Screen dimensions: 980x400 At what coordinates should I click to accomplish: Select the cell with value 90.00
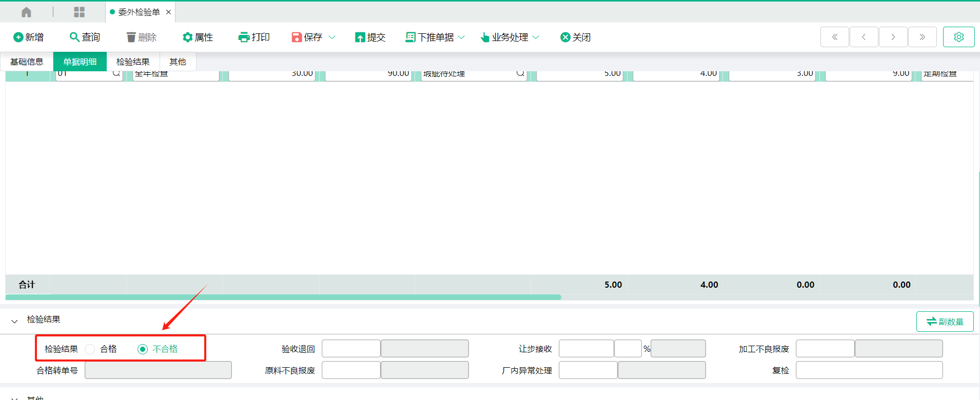(368, 75)
